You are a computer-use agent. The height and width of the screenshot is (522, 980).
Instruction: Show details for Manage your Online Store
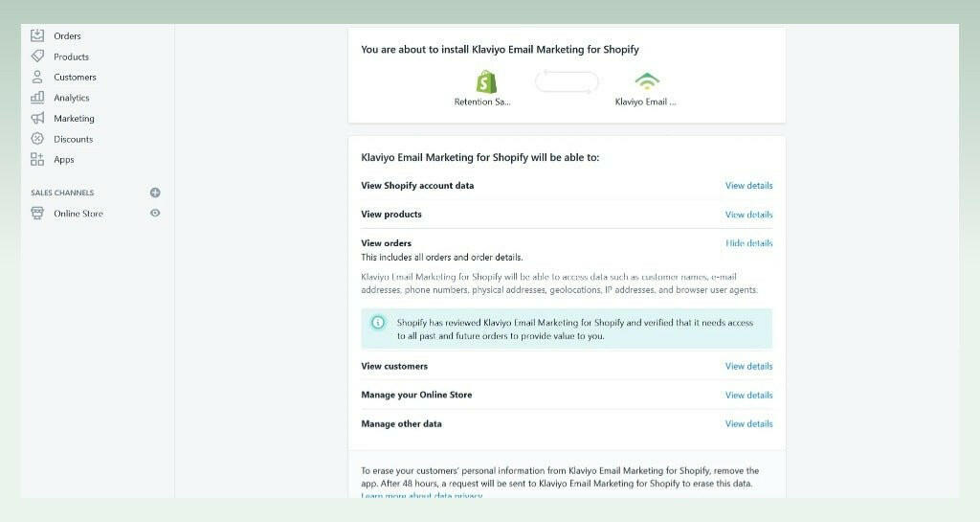pos(748,395)
